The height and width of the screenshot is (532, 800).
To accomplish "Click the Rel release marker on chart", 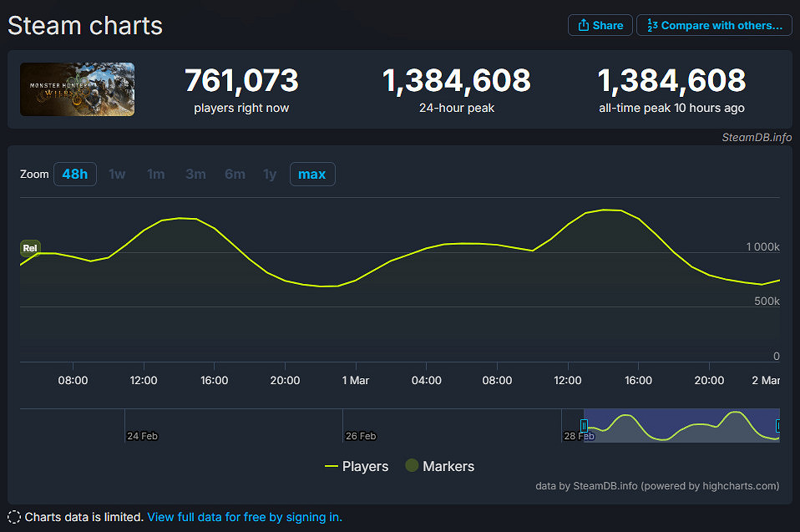I will tap(30, 248).
